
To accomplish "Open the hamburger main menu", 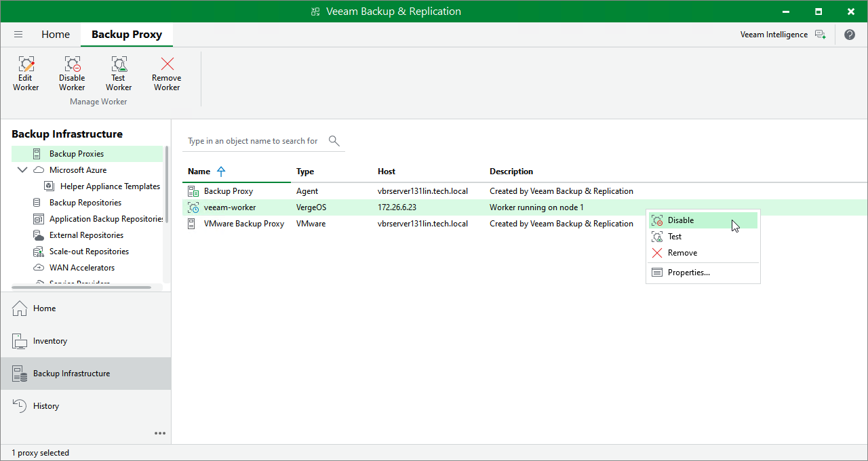I will click(18, 35).
